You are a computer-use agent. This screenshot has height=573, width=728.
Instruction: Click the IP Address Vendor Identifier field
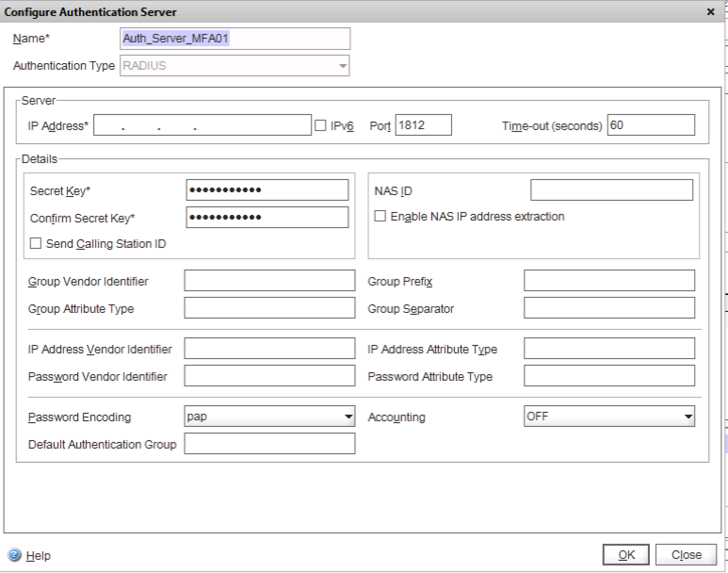[x=269, y=348]
